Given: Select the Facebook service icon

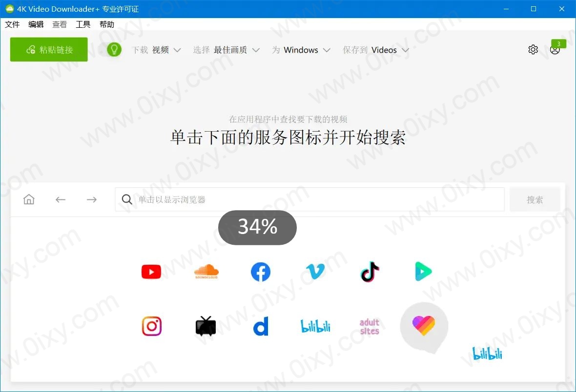Looking at the screenshot, I should tap(261, 272).
